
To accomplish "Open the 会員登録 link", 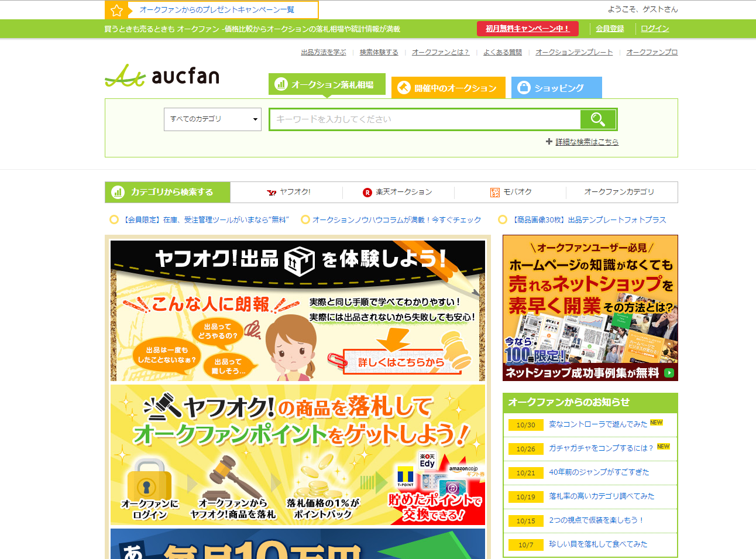I will [610, 29].
